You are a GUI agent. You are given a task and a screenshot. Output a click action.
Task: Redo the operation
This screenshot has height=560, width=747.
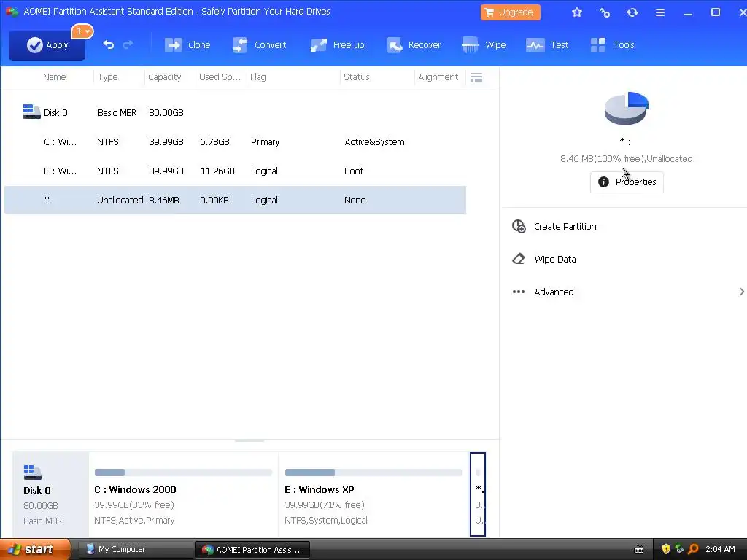[128, 44]
